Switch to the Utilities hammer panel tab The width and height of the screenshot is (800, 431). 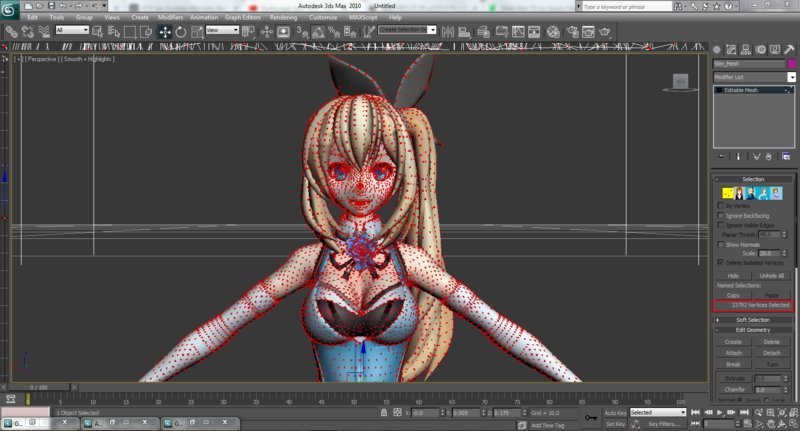click(x=789, y=50)
